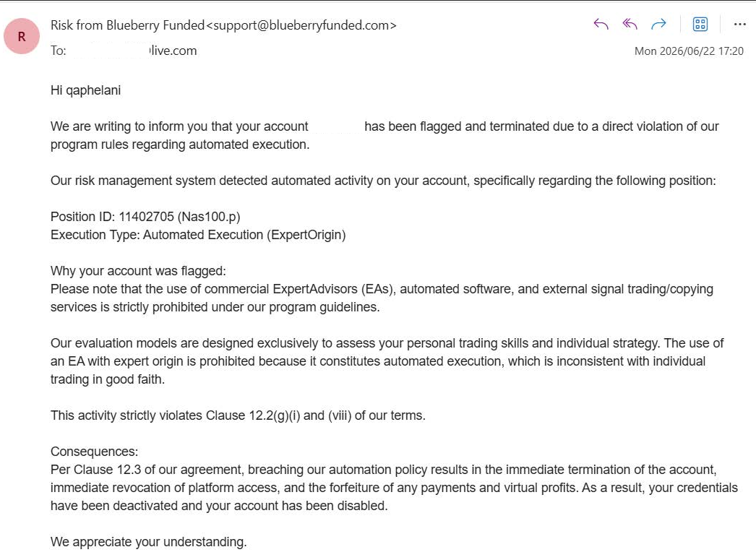Open the More actions ellipsis menu
The height and width of the screenshot is (560, 756).
(739, 24)
